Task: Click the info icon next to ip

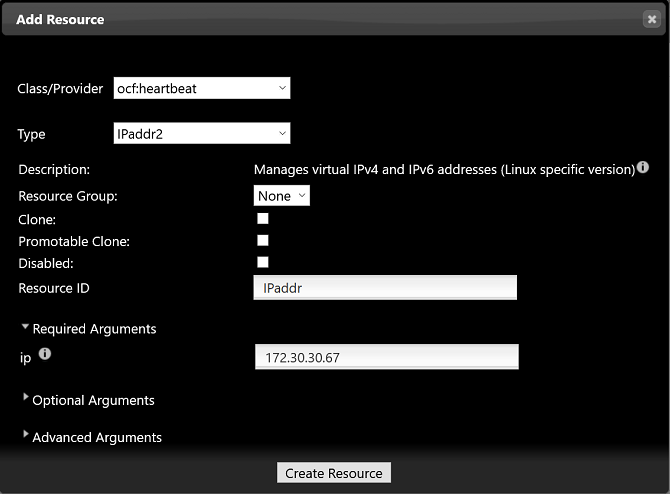Action: (x=45, y=354)
